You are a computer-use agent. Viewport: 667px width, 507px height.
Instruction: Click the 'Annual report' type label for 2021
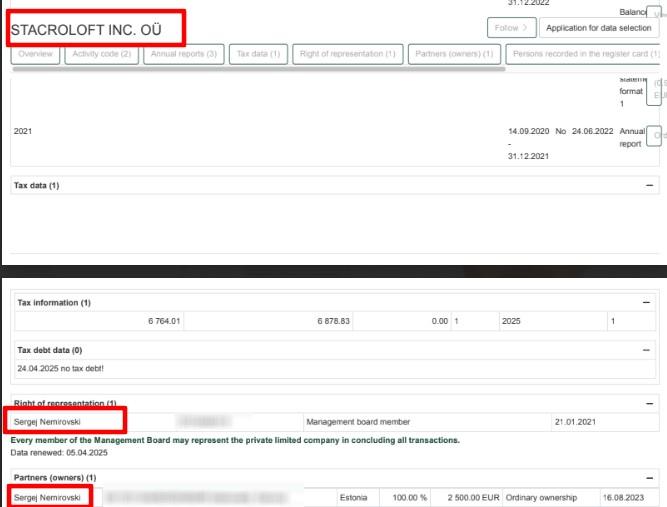click(632, 137)
